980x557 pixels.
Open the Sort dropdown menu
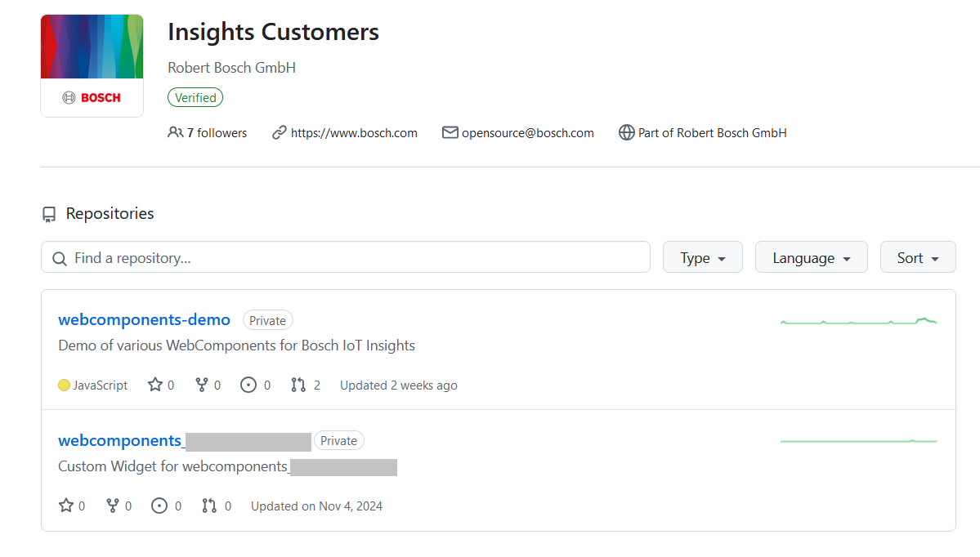coord(917,257)
